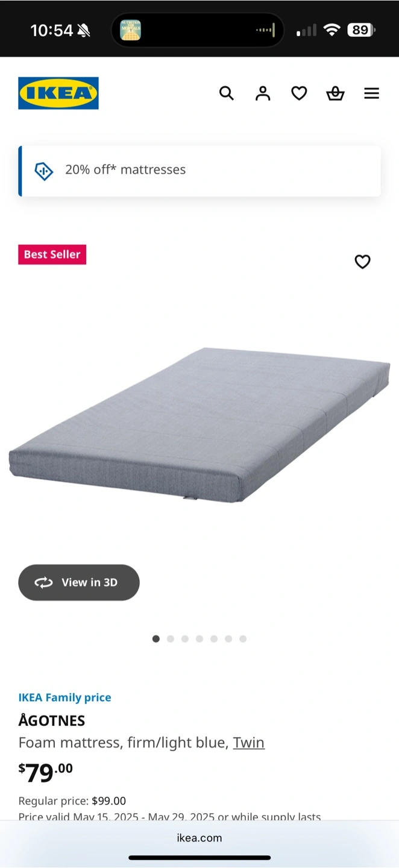Launch the View in 3D button
The image size is (399, 868).
(x=79, y=582)
